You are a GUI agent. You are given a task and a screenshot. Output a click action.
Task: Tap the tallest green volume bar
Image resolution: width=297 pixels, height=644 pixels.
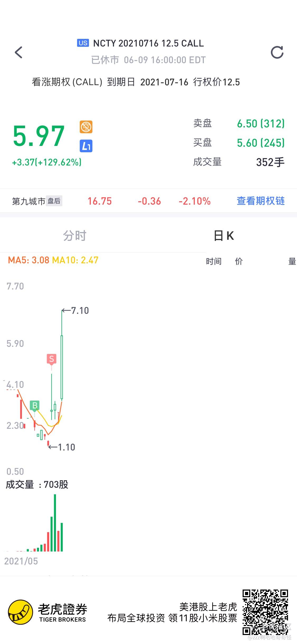pos(55,523)
